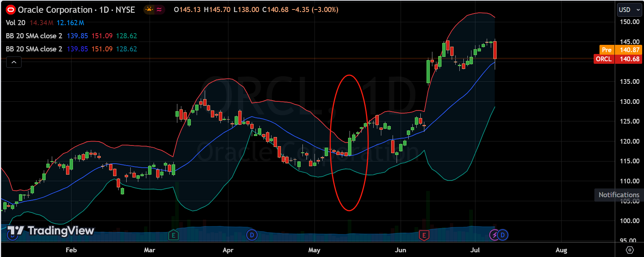Collapse the indicator legend with the chevron

[x=14, y=62]
